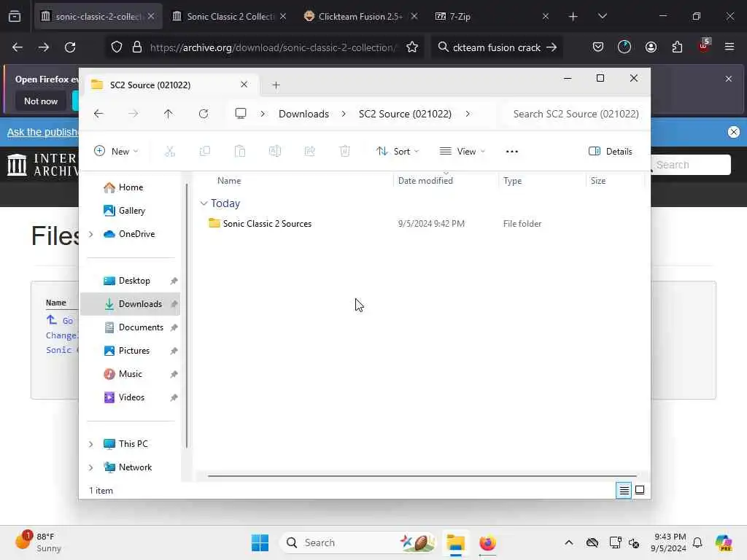Viewport: 747px width, 560px height.
Task: Open Firefox account icon
Action: click(x=651, y=47)
